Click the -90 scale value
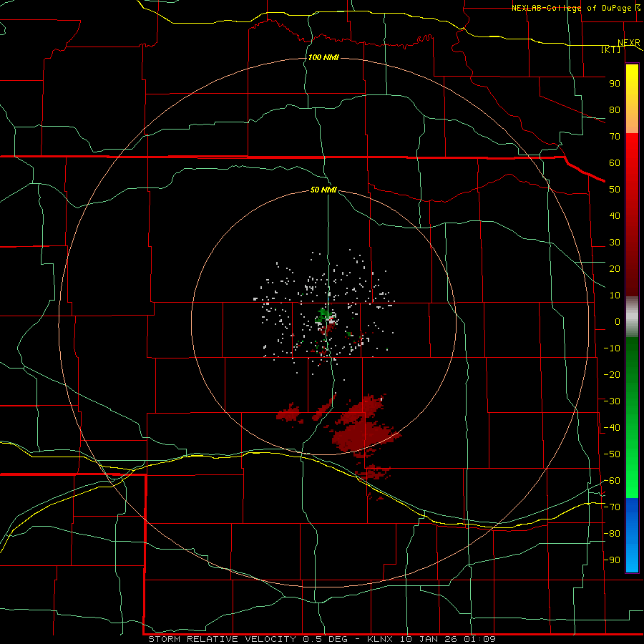 tap(612, 560)
